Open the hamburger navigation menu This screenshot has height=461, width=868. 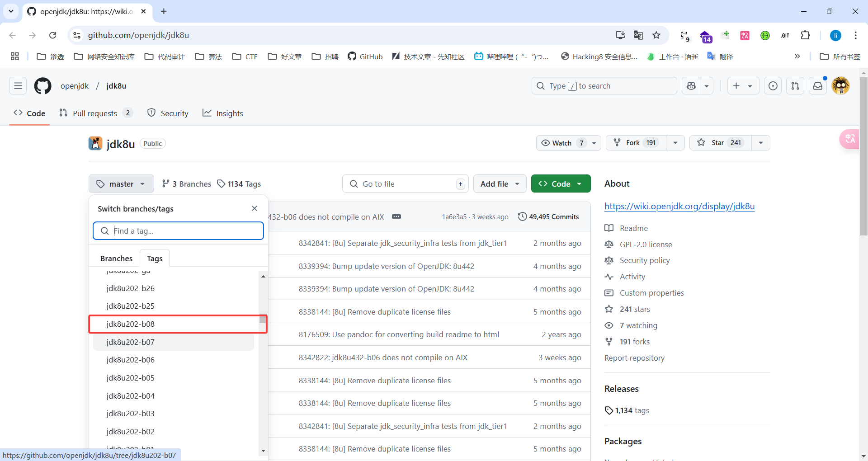coord(18,86)
